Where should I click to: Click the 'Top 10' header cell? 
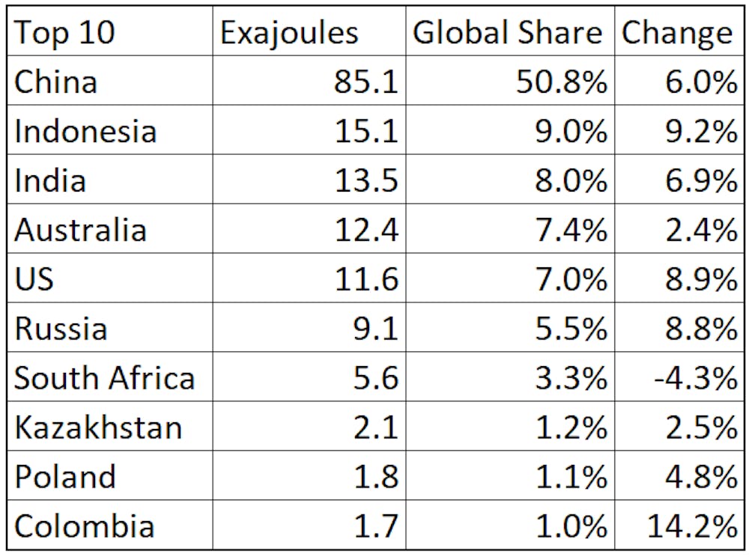[110, 31]
